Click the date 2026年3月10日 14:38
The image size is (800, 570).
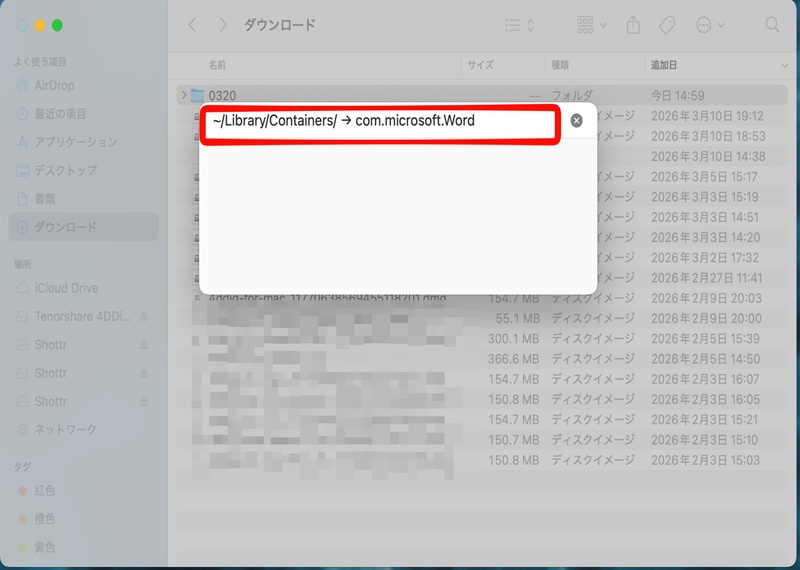pyautogui.click(x=708, y=157)
